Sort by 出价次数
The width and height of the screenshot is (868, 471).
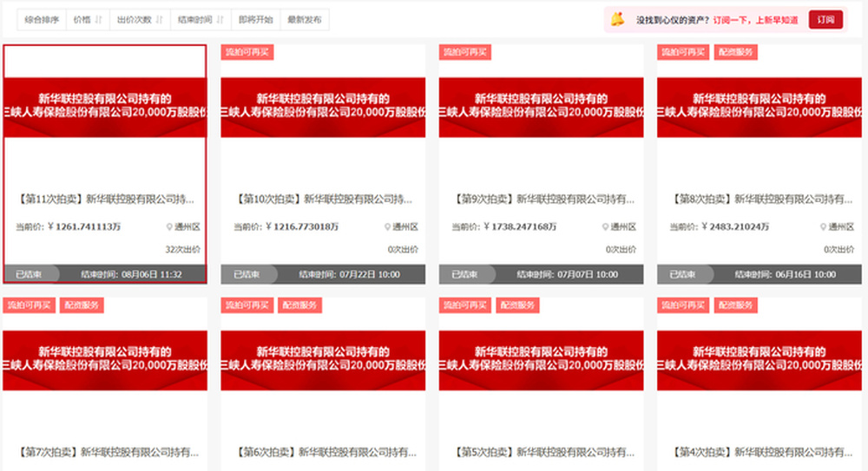tap(140, 20)
